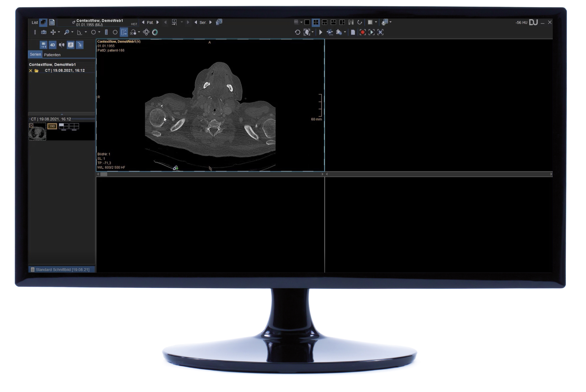Switch to the Patienten tab
This screenshot has height=392, width=586.
click(x=52, y=55)
